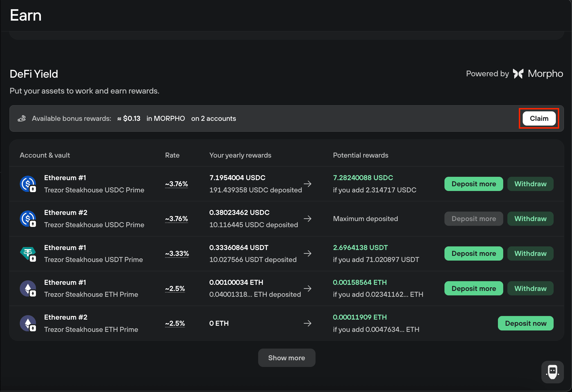Click ETH coin icon for Ethereum #1 ETH Prime
This screenshot has height=392, width=572.
tap(28, 288)
